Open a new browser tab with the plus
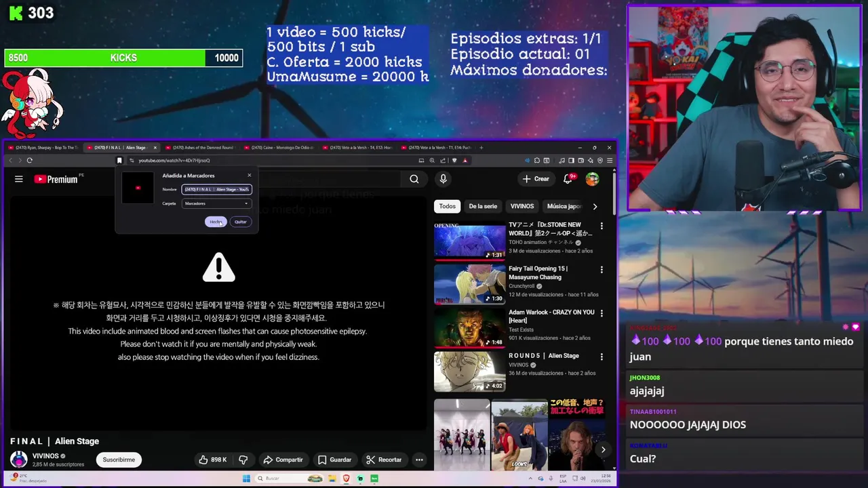Image resolution: width=868 pixels, height=488 pixels. click(481, 147)
